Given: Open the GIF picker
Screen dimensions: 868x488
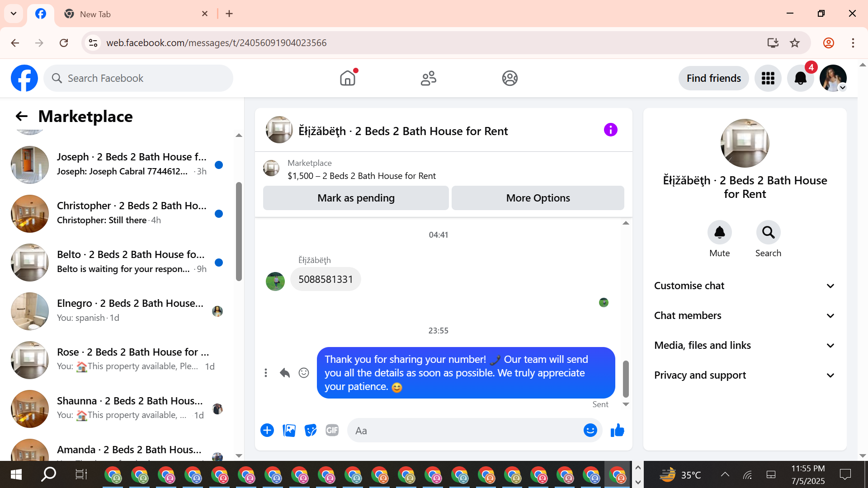Looking at the screenshot, I should pyautogui.click(x=332, y=430).
